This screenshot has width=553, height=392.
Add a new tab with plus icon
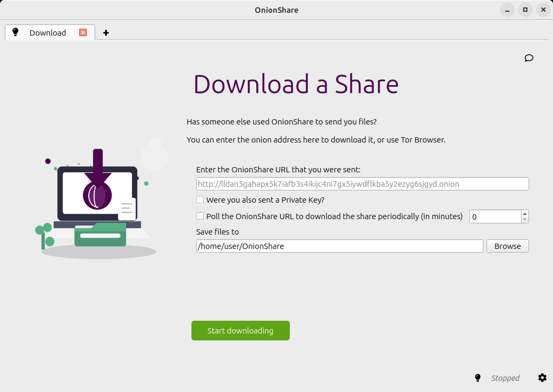pyautogui.click(x=106, y=33)
